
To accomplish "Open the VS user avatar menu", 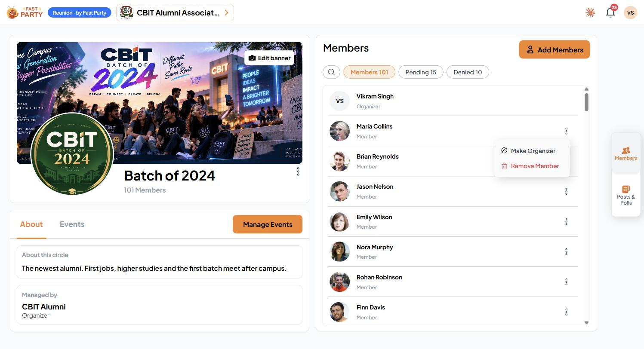I will pos(630,12).
